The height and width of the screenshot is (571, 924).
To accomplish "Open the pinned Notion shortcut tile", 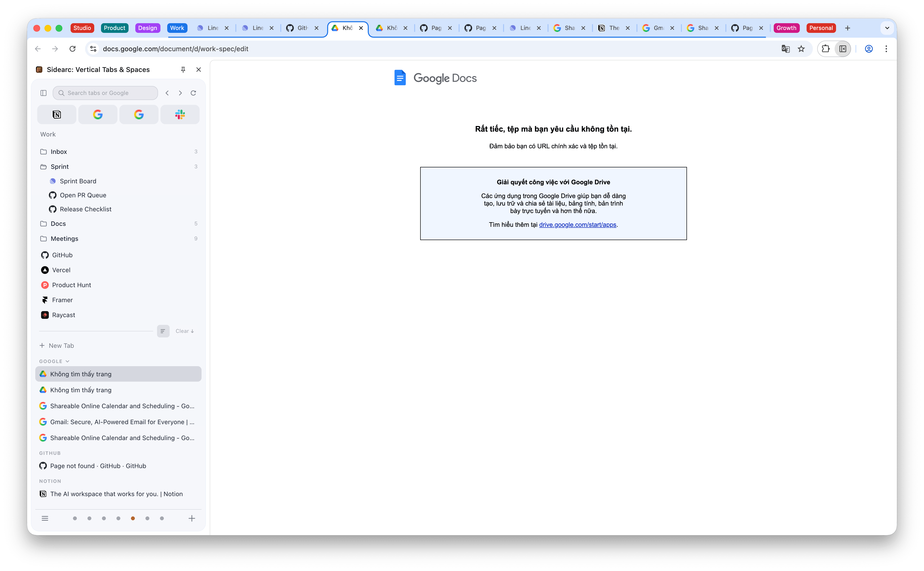I will point(57,114).
